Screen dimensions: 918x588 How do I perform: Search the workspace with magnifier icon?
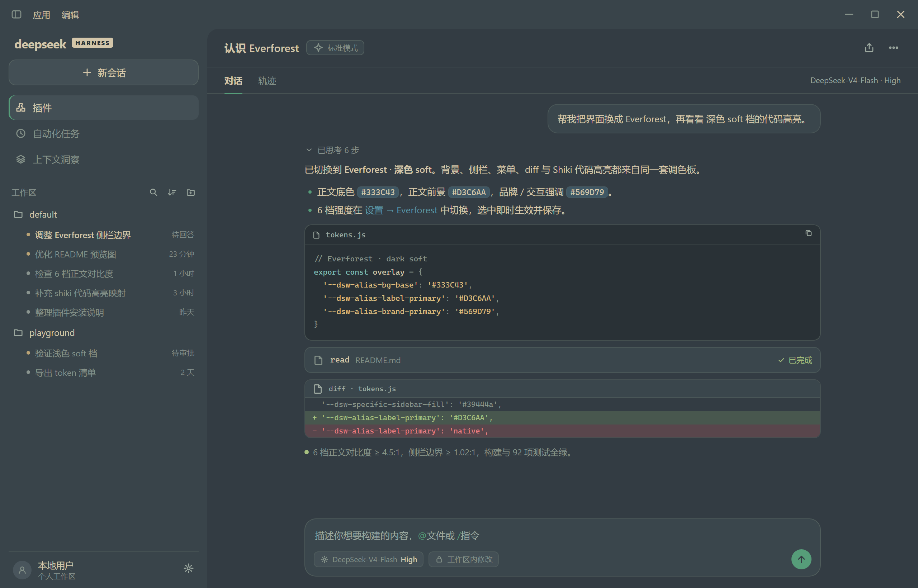click(153, 193)
